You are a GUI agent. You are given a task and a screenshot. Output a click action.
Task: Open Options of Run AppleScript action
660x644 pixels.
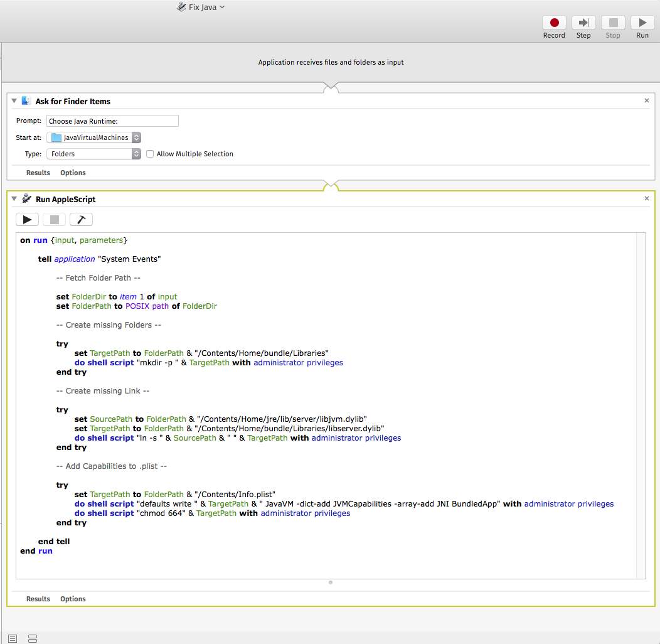point(73,599)
